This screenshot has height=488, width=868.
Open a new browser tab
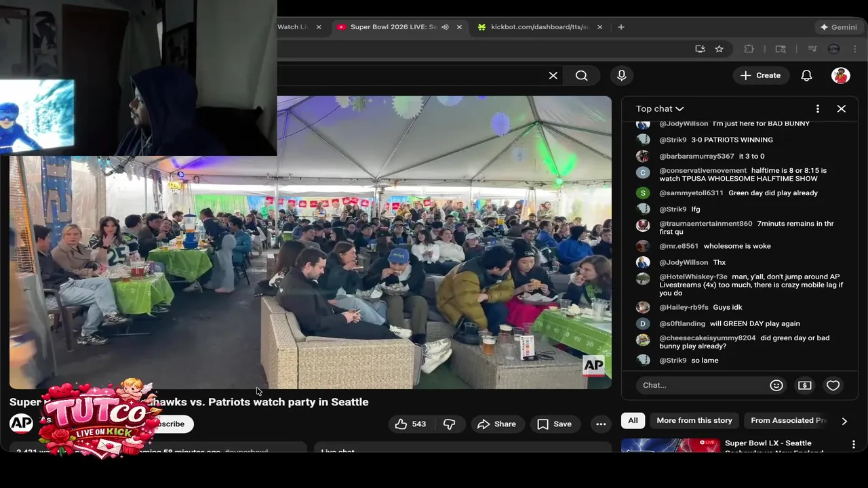(x=621, y=27)
